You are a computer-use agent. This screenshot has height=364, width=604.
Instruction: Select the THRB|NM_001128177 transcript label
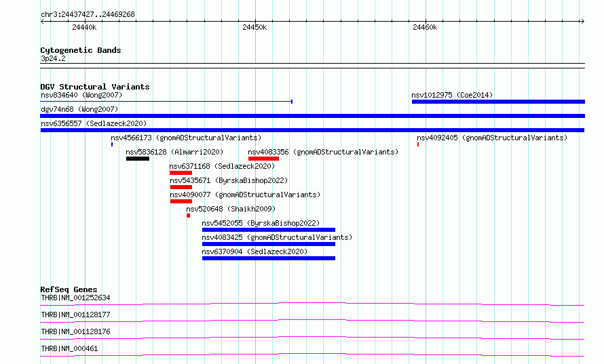(75, 315)
